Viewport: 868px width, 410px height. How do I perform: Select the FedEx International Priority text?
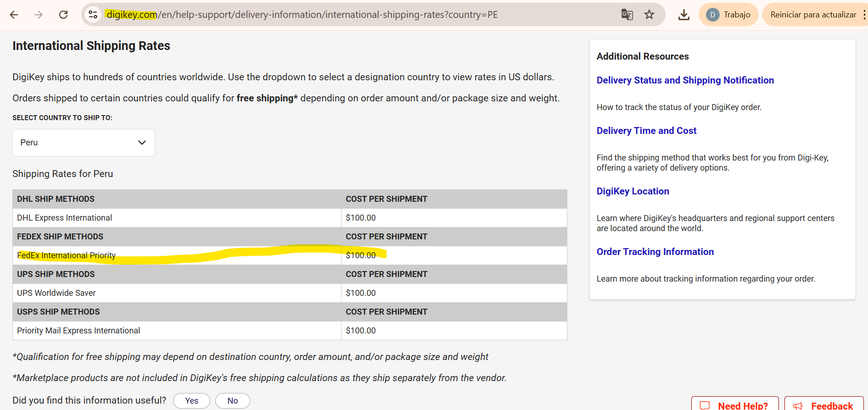(67, 255)
